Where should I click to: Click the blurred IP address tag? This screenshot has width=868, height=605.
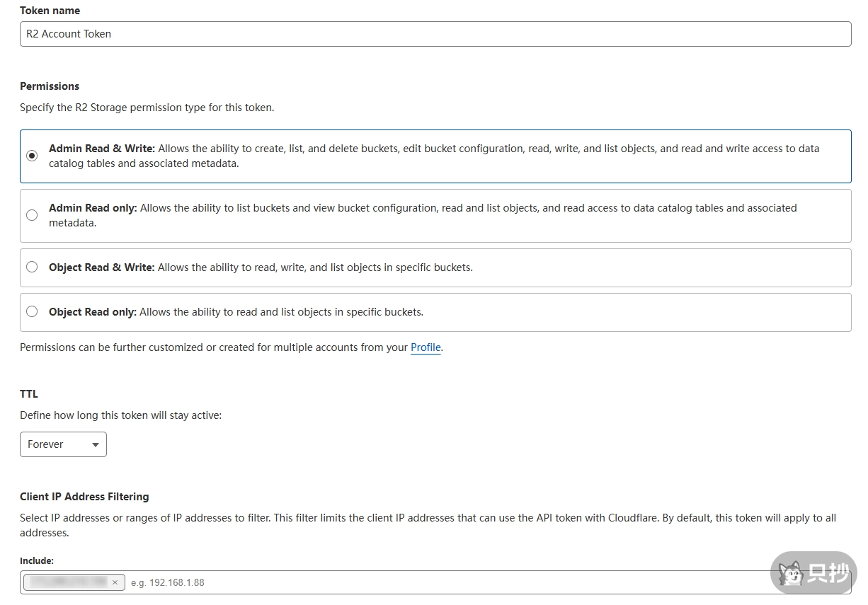coord(67,582)
